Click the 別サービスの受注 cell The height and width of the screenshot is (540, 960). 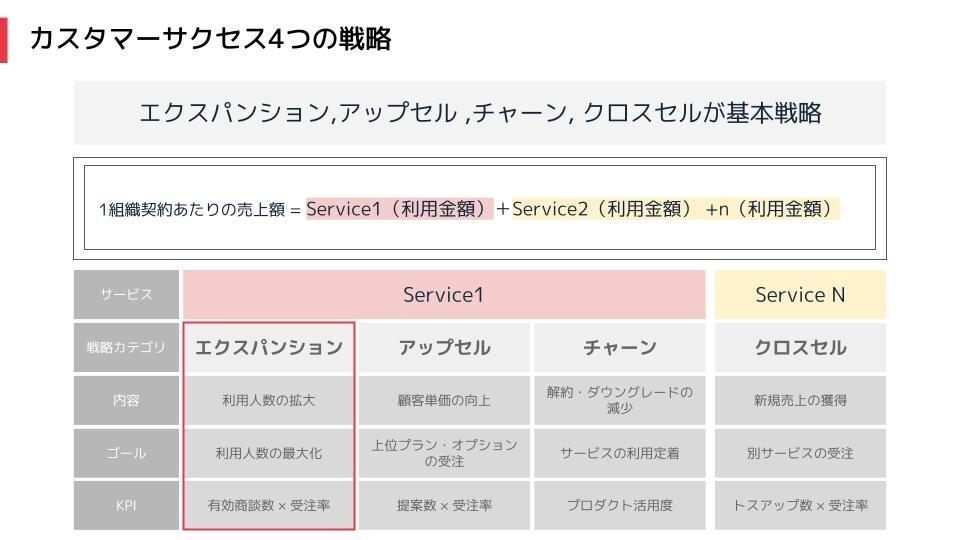(800, 453)
